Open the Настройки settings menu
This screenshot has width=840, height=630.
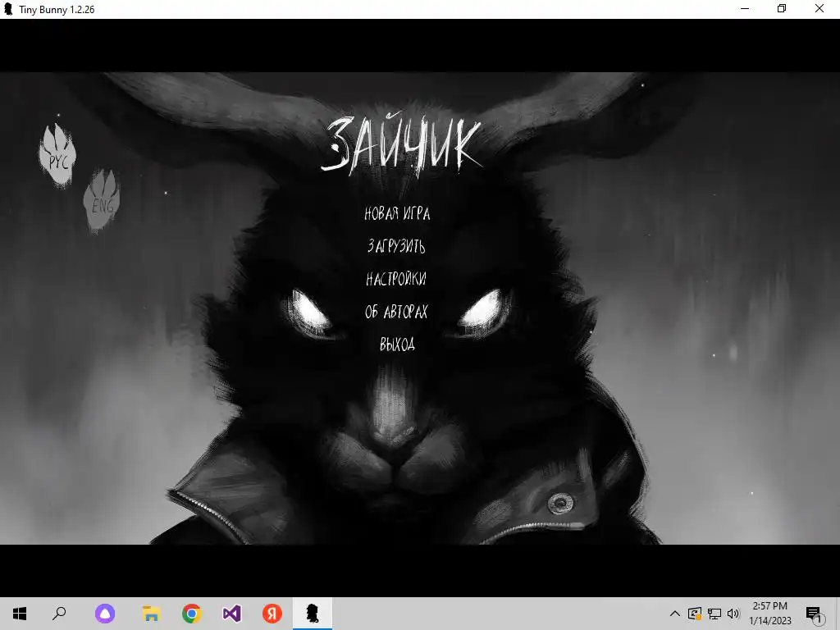click(396, 279)
